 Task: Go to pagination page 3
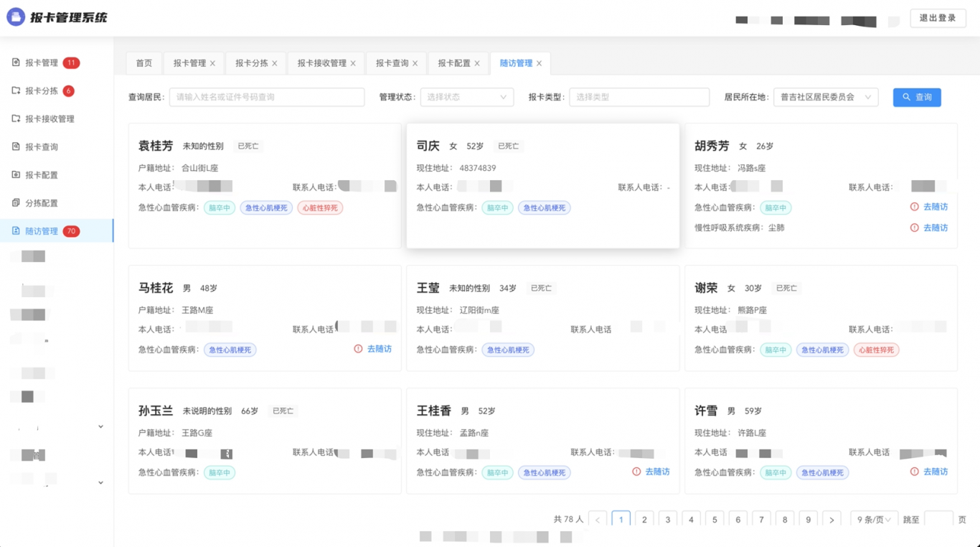(668, 520)
